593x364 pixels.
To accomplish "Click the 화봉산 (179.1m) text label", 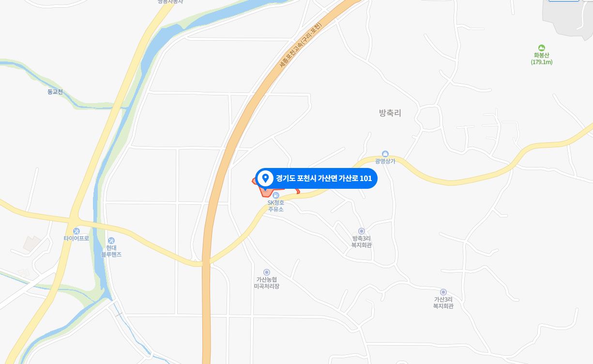I will click(541, 59).
